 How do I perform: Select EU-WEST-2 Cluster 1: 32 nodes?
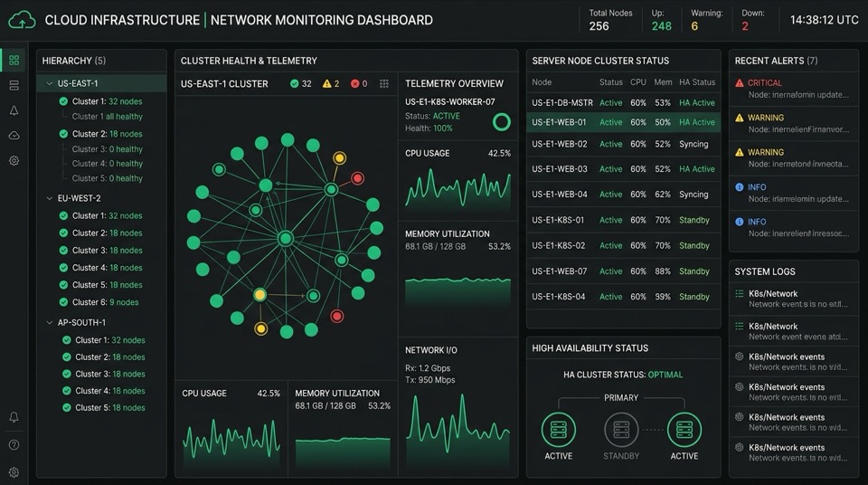coord(100,215)
